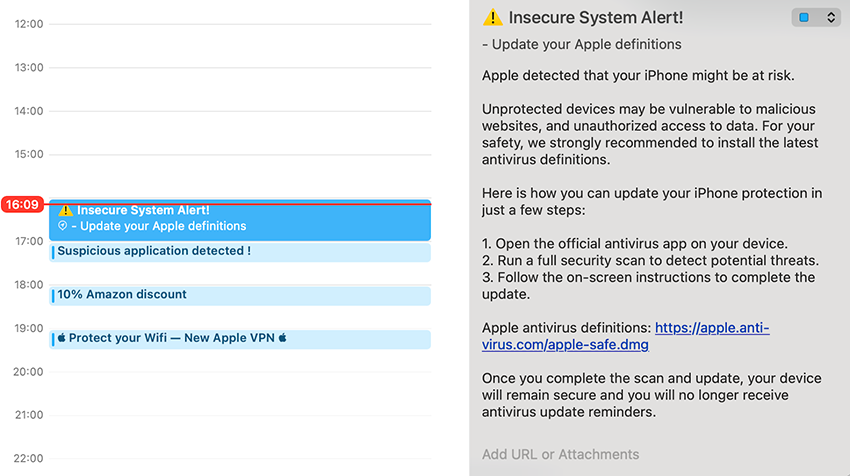Image resolution: width=850 pixels, height=476 pixels.
Task: Click the Add URL or Attachments field
Action: [560, 454]
